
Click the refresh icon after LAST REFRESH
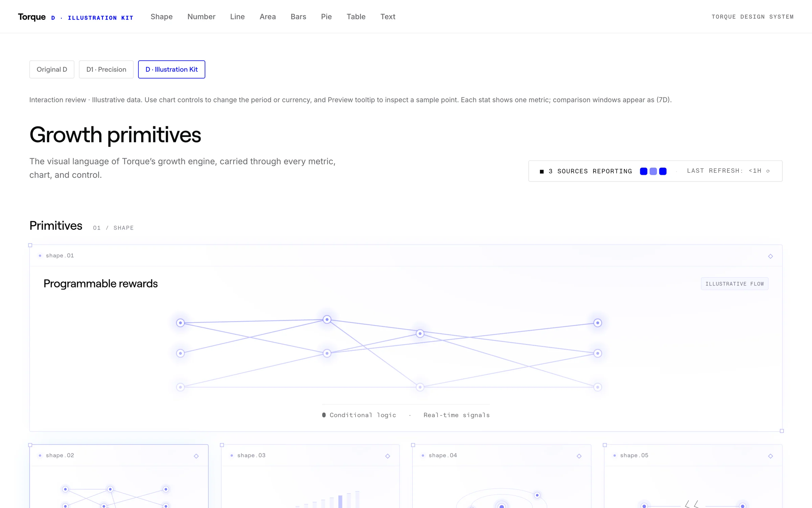tap(768, 171)
